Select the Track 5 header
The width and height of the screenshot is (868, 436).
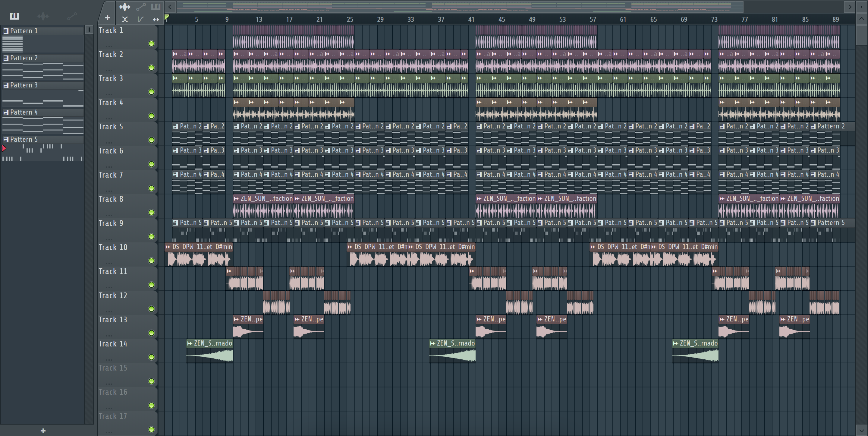click(x=127, y=134)
